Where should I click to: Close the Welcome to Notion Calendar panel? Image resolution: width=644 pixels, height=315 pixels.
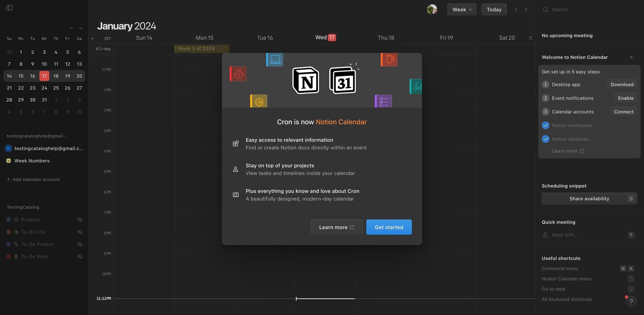pyautogui.click(x=631, y=57)
